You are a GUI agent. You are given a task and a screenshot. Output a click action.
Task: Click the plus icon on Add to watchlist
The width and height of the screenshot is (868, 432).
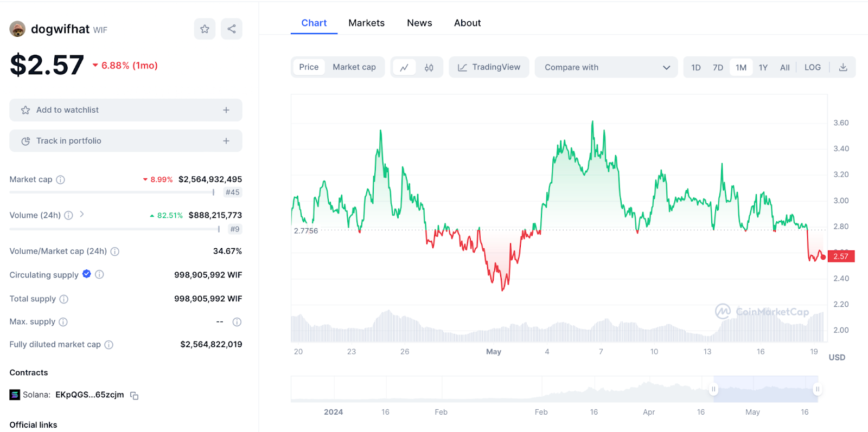[x=226, y=110]
